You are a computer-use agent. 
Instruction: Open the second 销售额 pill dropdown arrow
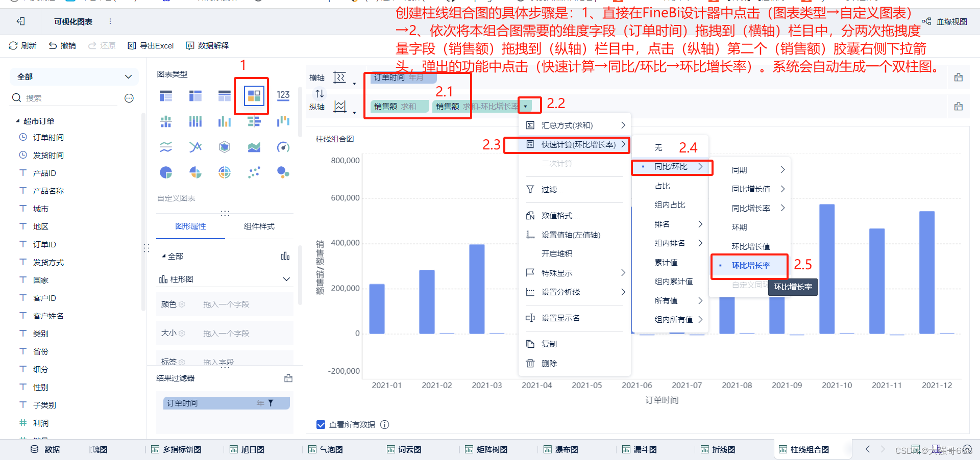[x=525, y=106]
